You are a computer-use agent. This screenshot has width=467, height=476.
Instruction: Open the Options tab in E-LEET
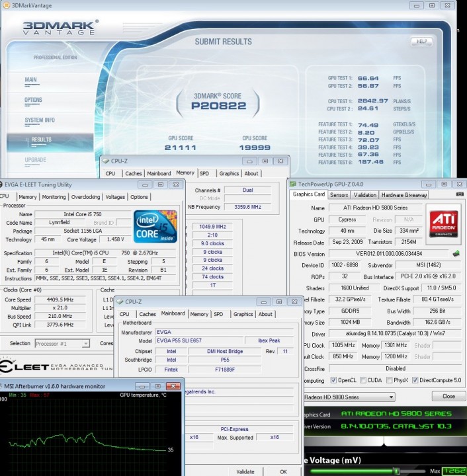coord(139,197)
